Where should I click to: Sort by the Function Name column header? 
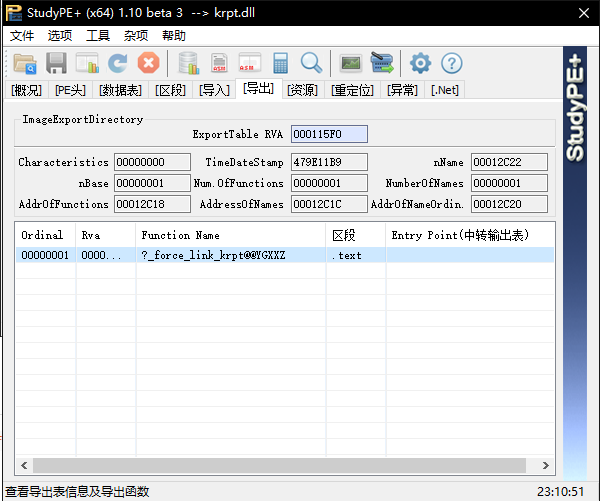(x=231, y=235)
